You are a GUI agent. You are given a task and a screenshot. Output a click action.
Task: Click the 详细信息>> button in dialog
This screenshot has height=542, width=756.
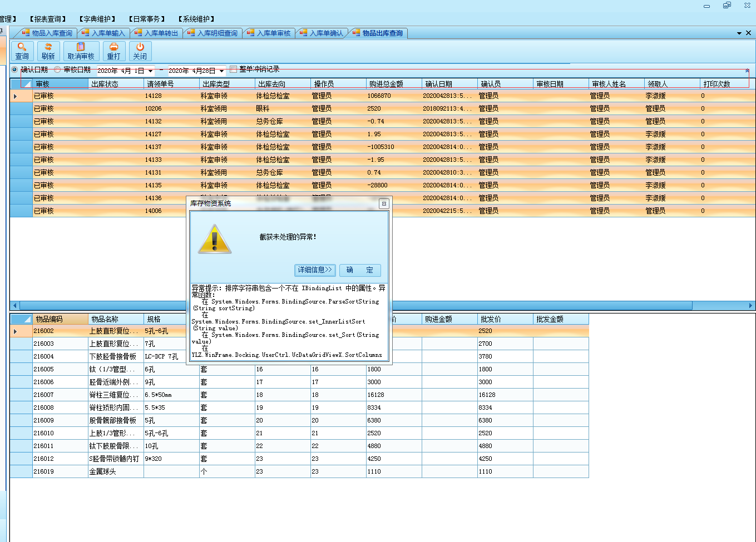point(315,270)
